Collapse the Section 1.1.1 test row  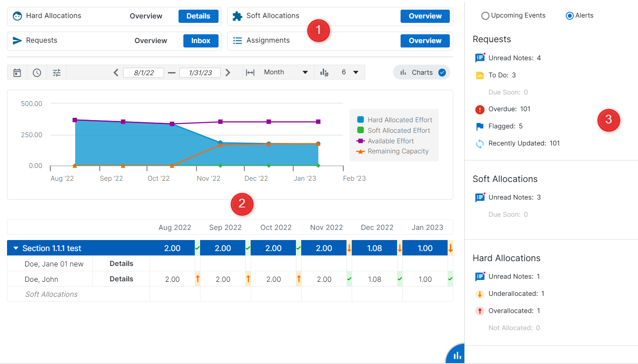16,248
